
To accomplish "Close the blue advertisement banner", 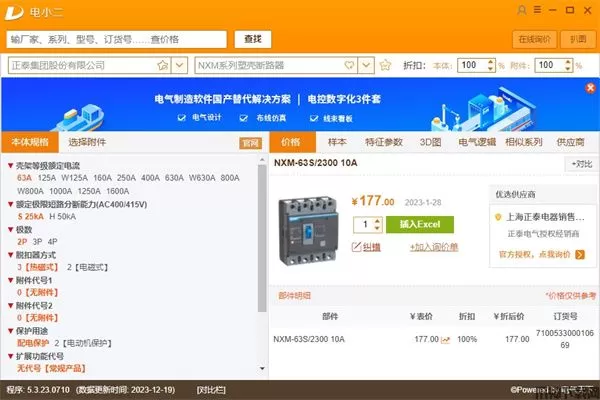I will pos(590,88).
